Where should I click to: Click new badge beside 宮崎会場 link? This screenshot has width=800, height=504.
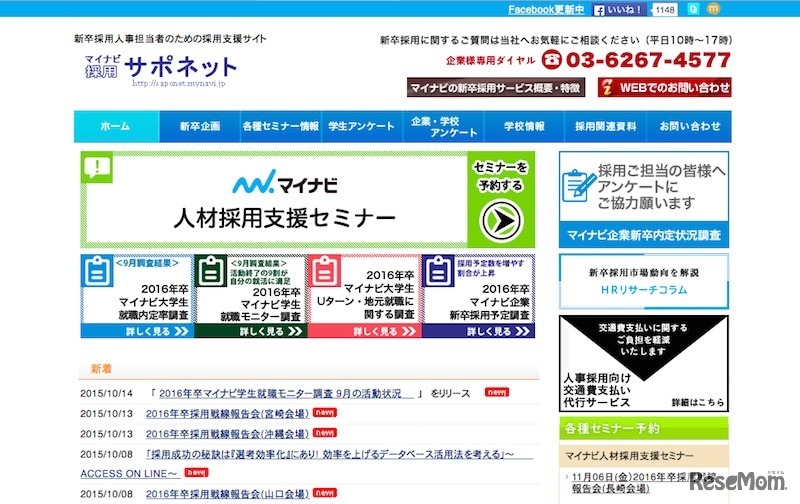pos(324,412)
